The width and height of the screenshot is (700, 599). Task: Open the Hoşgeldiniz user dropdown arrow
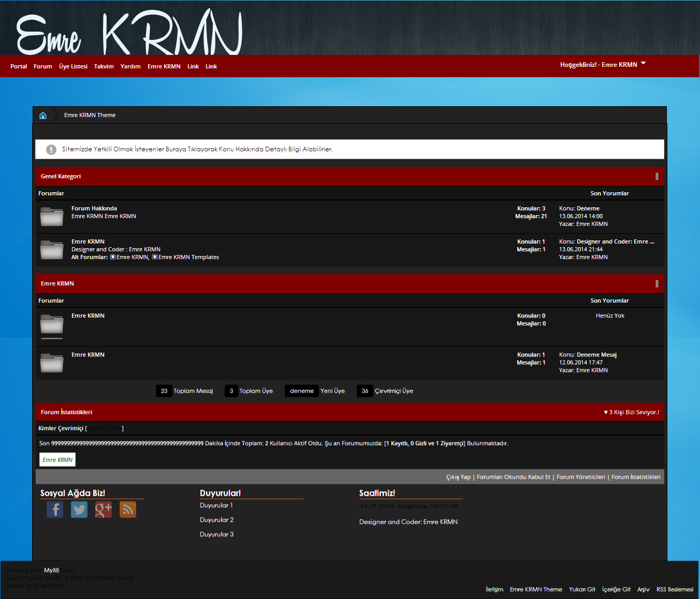(644, 63)
